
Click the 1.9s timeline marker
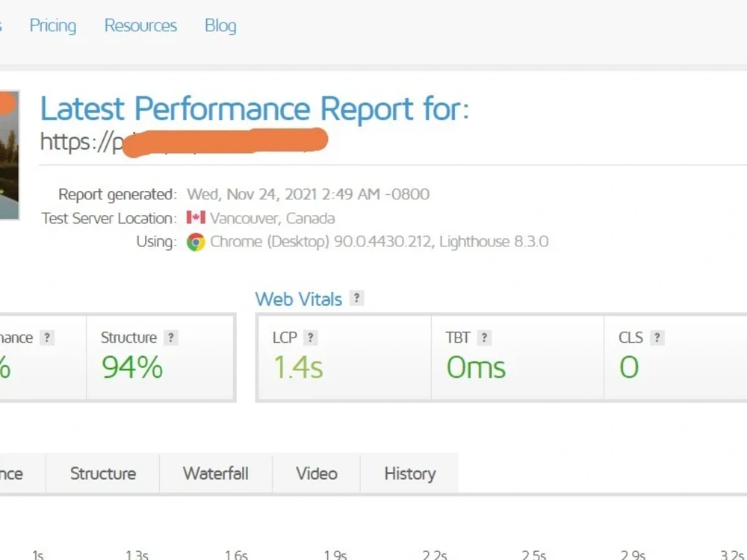coord(335,555)
